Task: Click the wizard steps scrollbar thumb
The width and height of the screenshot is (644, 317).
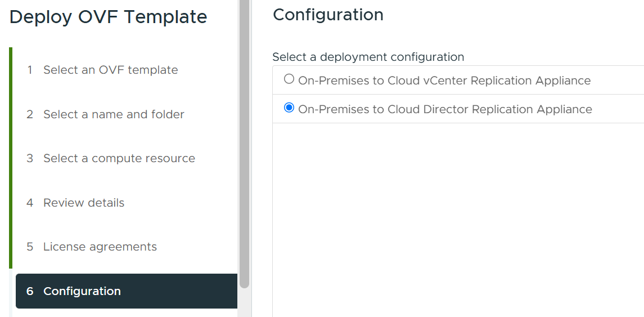Action: [244, 144]
